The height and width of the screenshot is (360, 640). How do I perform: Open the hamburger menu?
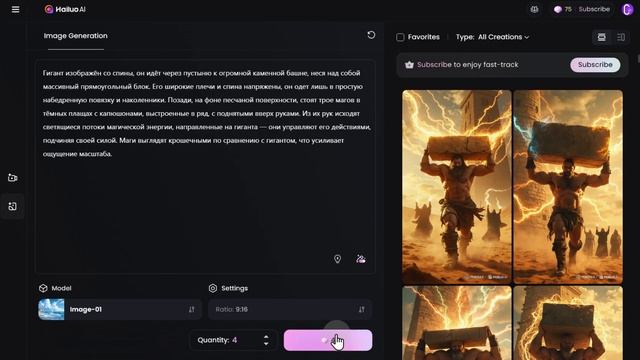(16, 9)
